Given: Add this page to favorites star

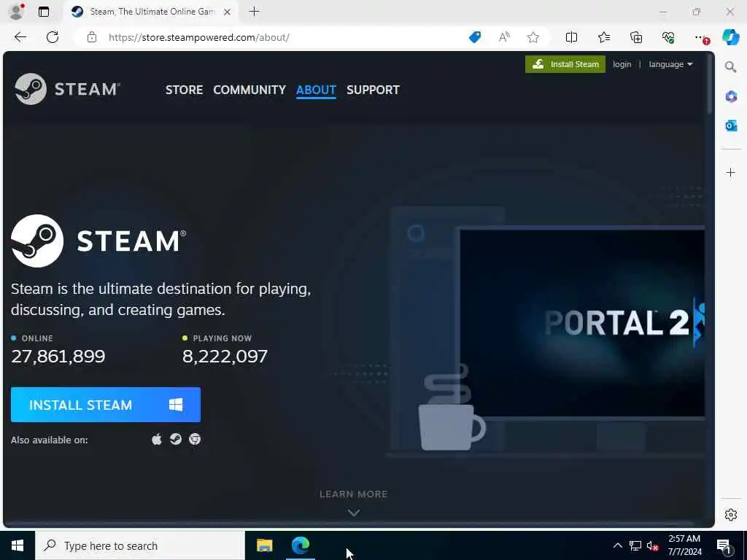Looking at the screenshot, I should tap(533, 37).
